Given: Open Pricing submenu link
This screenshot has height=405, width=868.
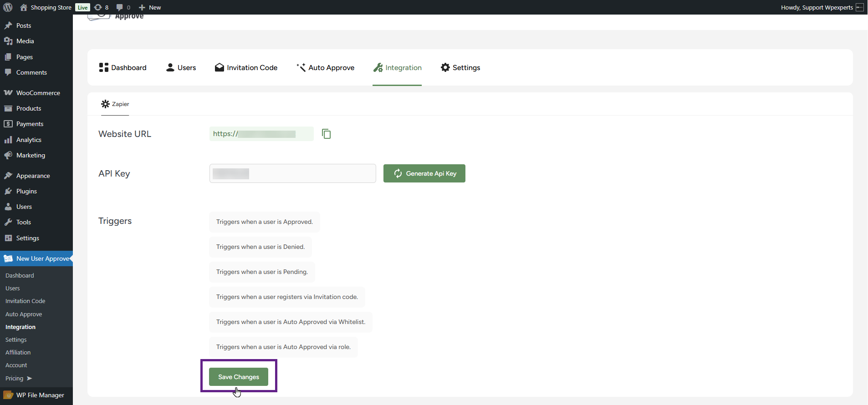Looking at the screenshot, I should [x=14, y=379].
